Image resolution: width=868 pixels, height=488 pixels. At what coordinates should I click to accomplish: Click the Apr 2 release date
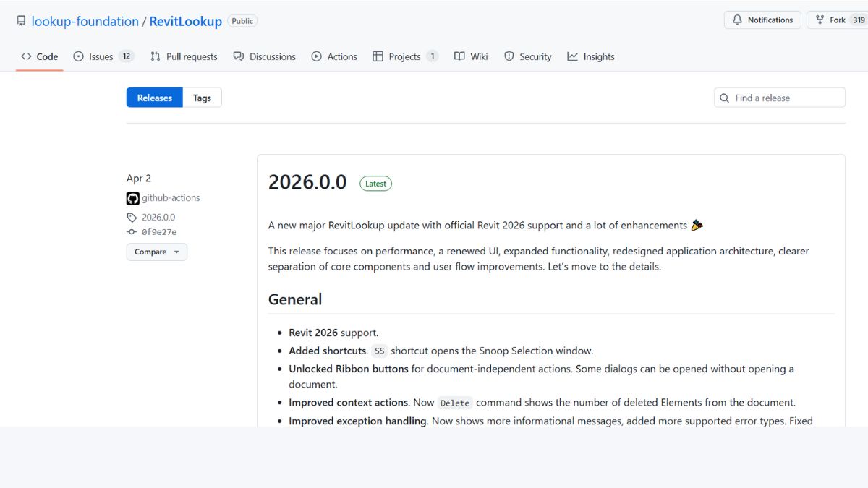pyautogui.click(x=139, y=178)
